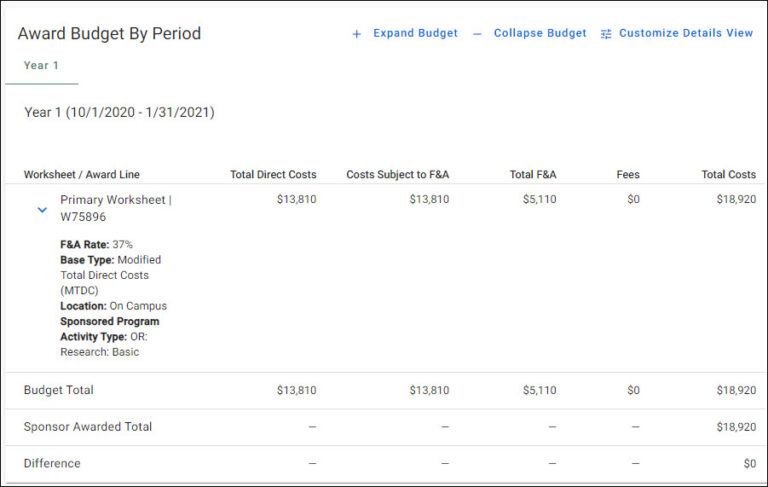This screenshot has width=768, height=487.
Task: Click the Worksheet / Award Line header
Action: [82, 175]
